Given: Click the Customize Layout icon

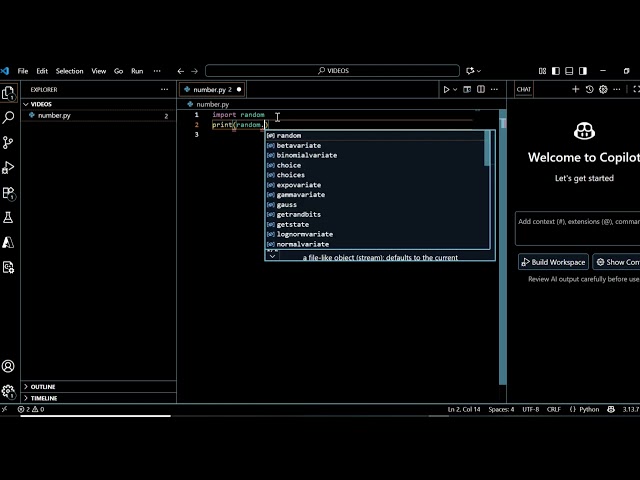Looking at the screenshot, I should [542, 71].
